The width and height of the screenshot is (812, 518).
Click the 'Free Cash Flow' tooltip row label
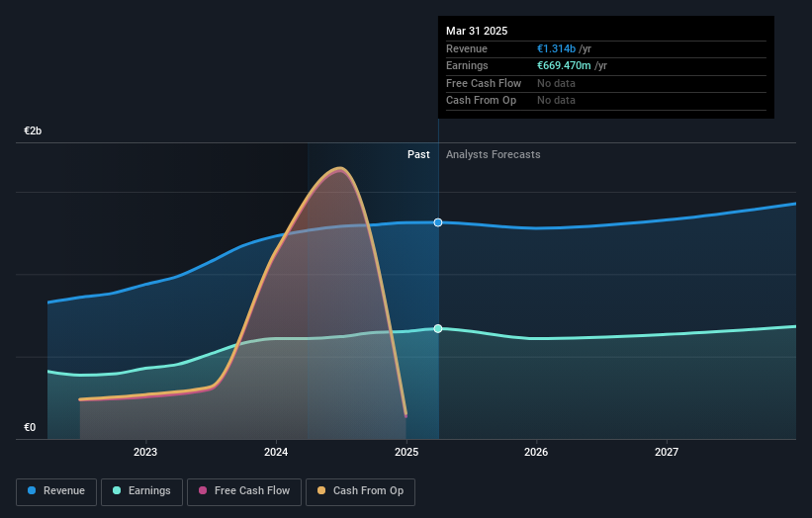click(x=484, y=83)
